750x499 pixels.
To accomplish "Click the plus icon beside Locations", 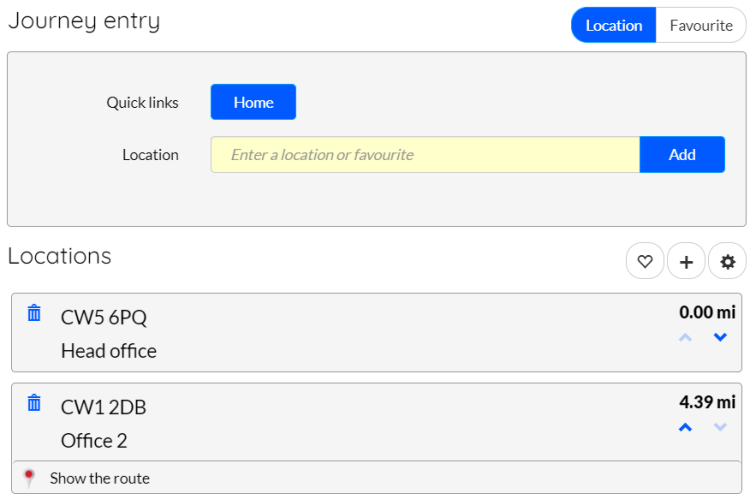I will click(686, 261).
